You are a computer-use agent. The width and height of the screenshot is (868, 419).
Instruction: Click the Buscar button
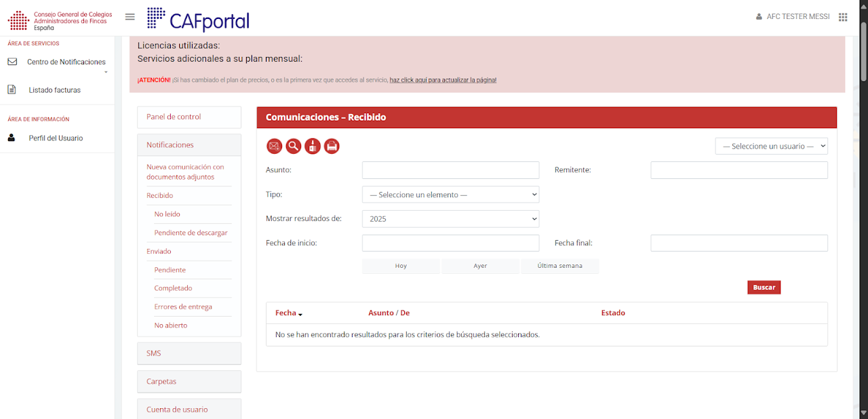(x=764, y=287)
